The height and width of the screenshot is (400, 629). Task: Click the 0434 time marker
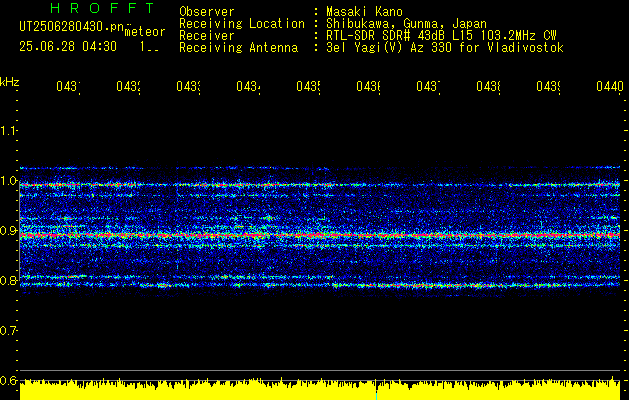pyautogui.click(x=248, y=86)
